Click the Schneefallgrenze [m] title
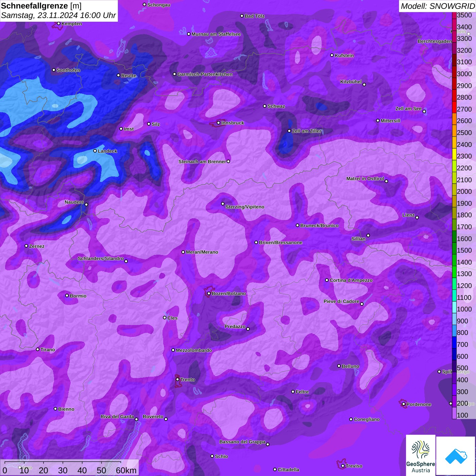Screen dimensions: 476x476 pyautogui.click(x=41, y=6)
